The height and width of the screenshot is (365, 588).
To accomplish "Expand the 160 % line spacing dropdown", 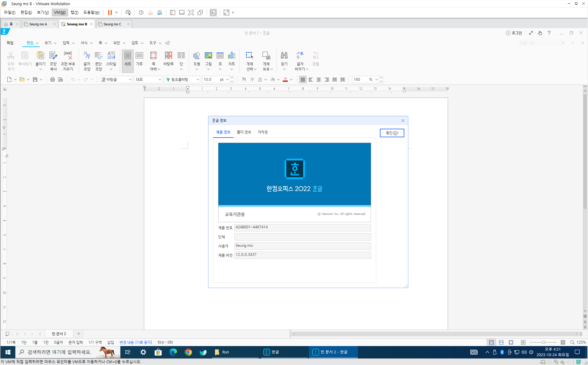I will pyautogui.click(x=376, y=79).
